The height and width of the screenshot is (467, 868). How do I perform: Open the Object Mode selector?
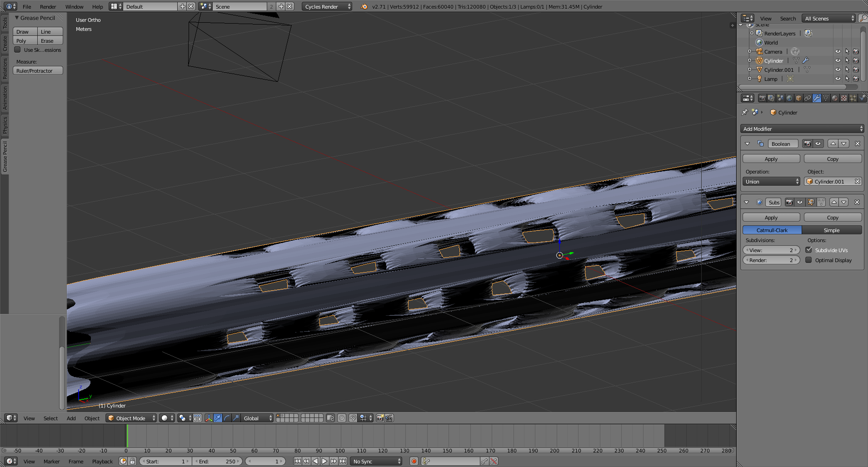point(131,418)
